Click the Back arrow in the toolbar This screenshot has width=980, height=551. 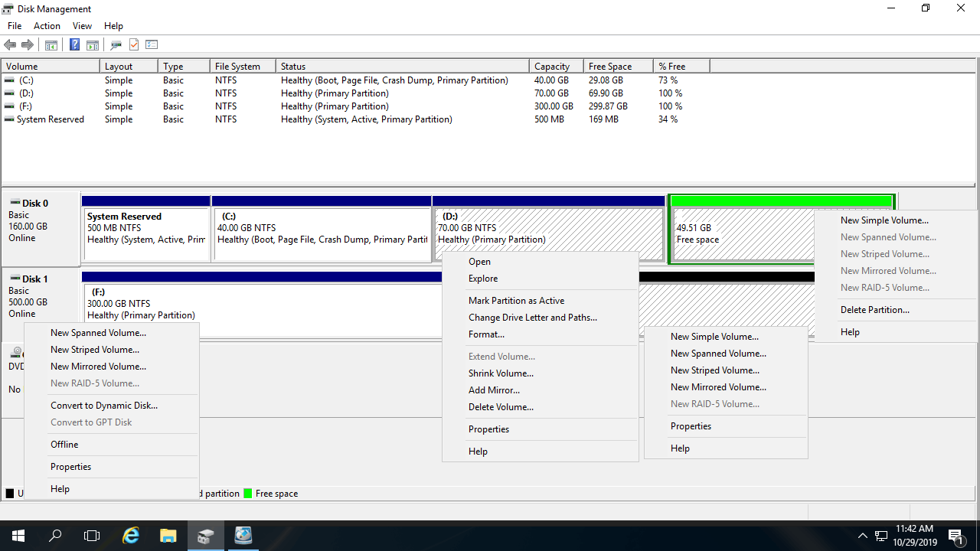coord(10,45)
